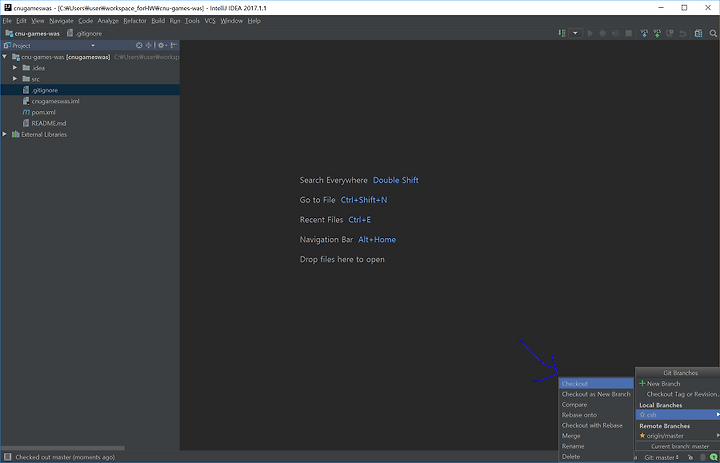Screen dimensions: 720x463
Task: Expand External Libraries node
Action: (x=5, y=134)
